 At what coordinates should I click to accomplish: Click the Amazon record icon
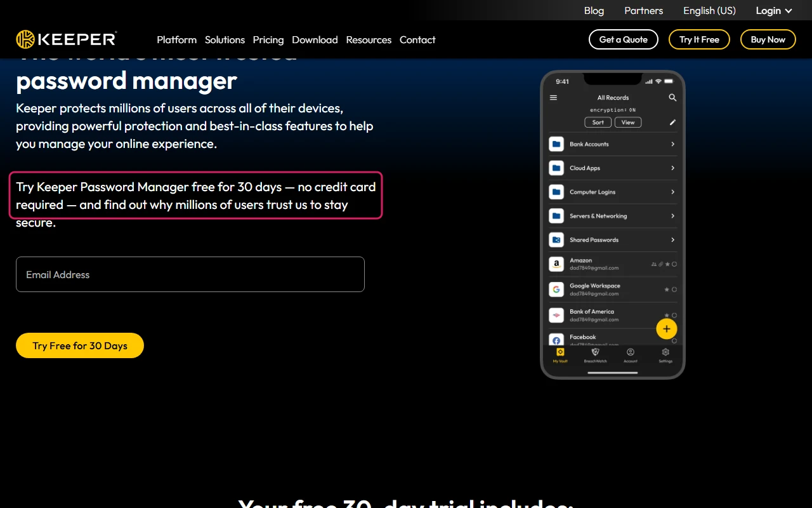click(556, 264)
